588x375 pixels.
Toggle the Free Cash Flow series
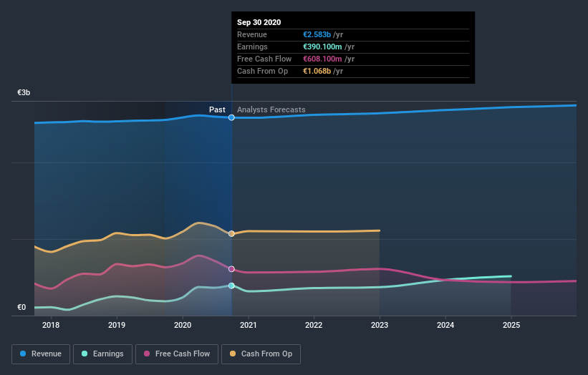pyautogui.click(x=177, y=354)
